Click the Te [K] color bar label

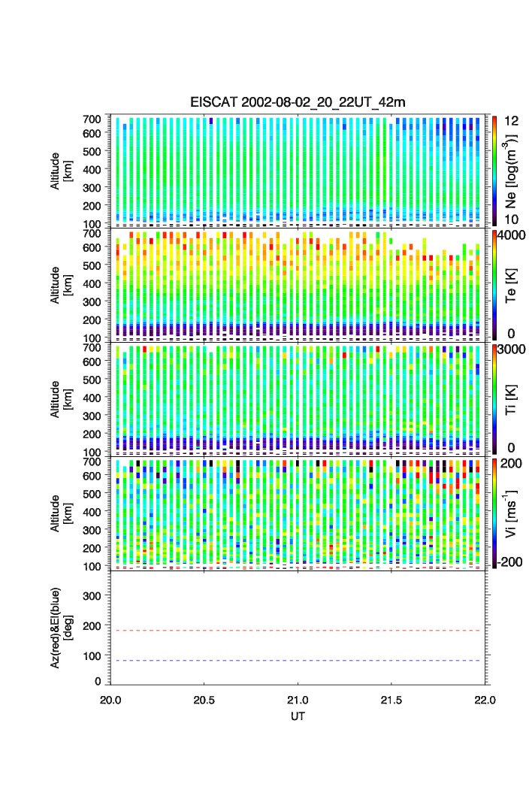click(511, 286)
